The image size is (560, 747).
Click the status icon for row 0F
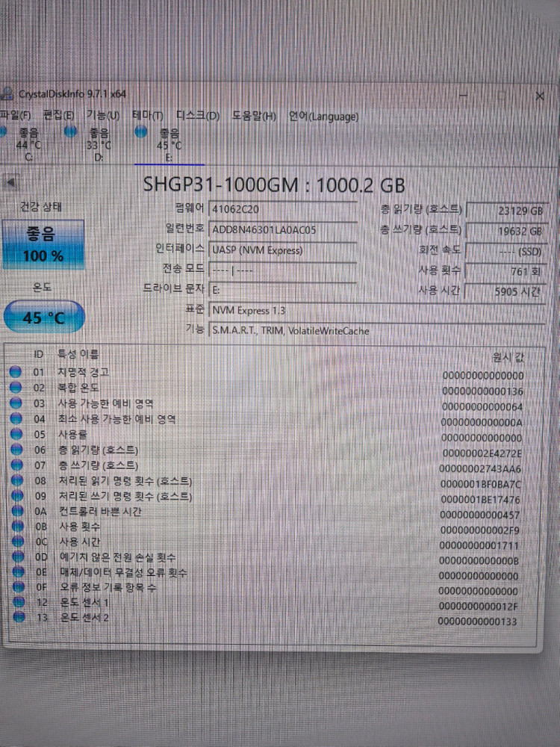coord(19,586)
